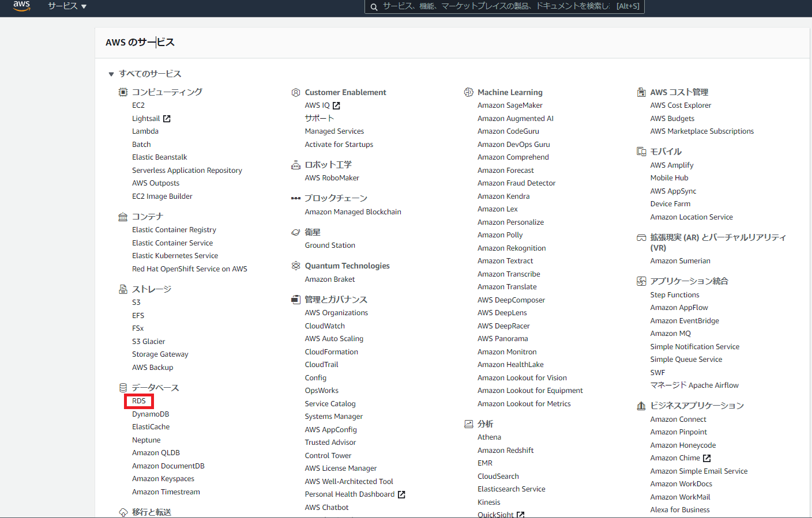The width and height of the screenshot is (812, 518).
Task: Click the Quantum Technologies icon
Action: [296, 266]
